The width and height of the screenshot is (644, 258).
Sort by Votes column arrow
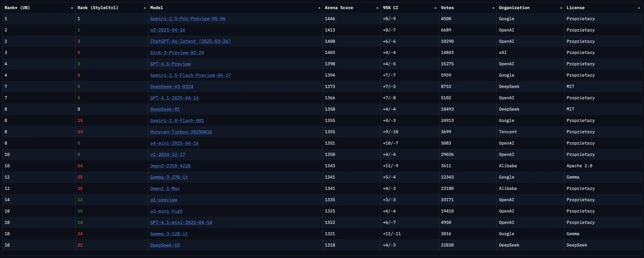coord(493,8)
